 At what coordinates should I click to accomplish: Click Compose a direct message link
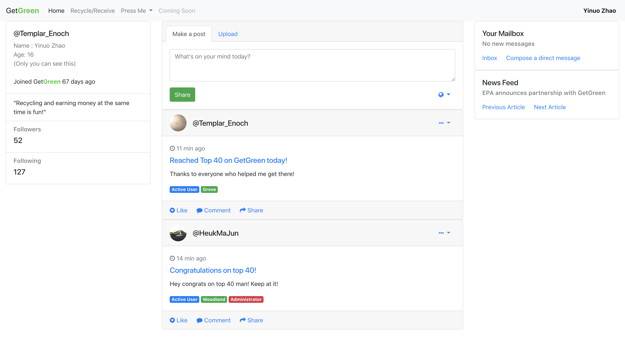coord(543,58)
